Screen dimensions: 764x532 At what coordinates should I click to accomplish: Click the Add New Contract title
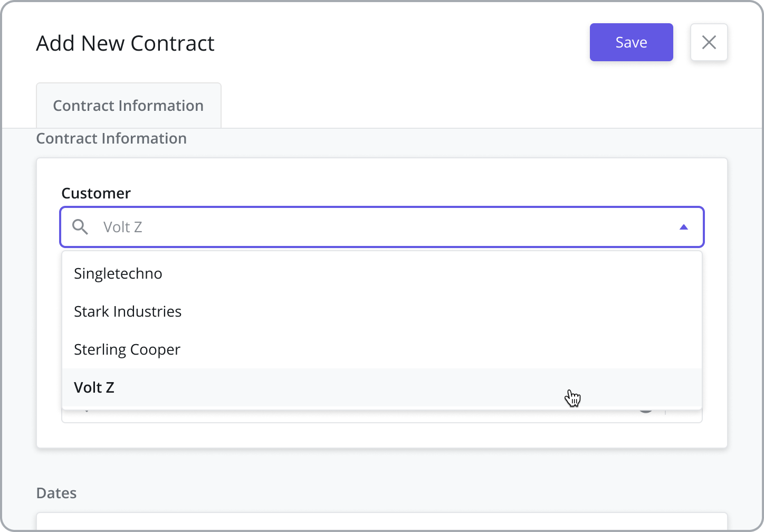[x=125, y=43]
